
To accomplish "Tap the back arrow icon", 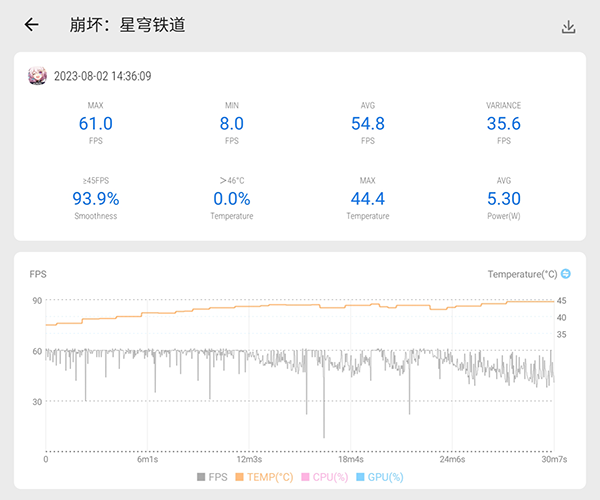I will pyautogui.click(x=32, y=26).
